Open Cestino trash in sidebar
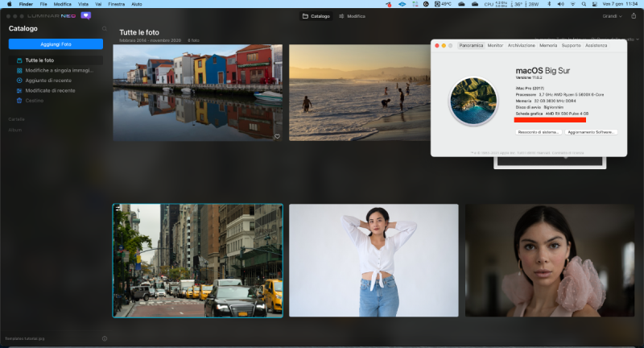 coord(34,101)
